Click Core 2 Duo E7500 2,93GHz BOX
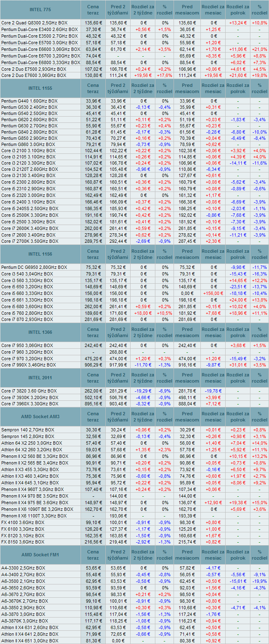The height and width of the screenshot is (644, 269). pyautogui.click(x=33, y=69)
